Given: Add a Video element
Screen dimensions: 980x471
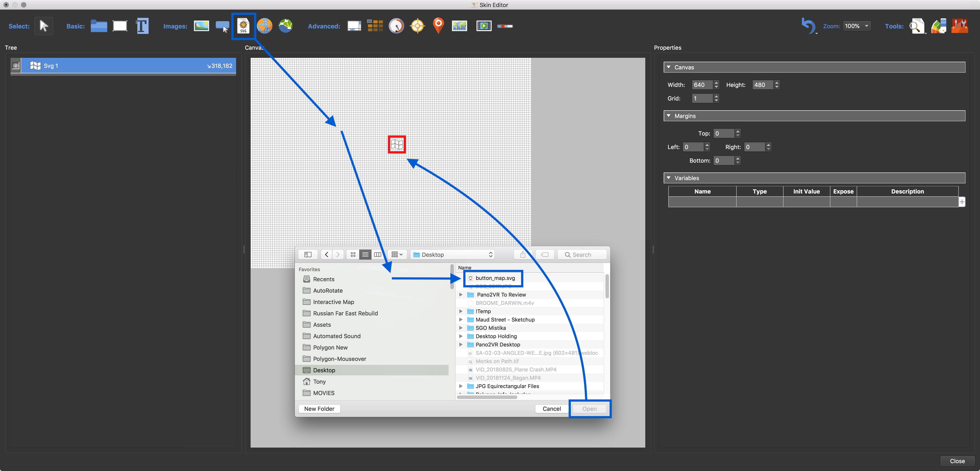Looking at the screenshot, I should 484,26.
